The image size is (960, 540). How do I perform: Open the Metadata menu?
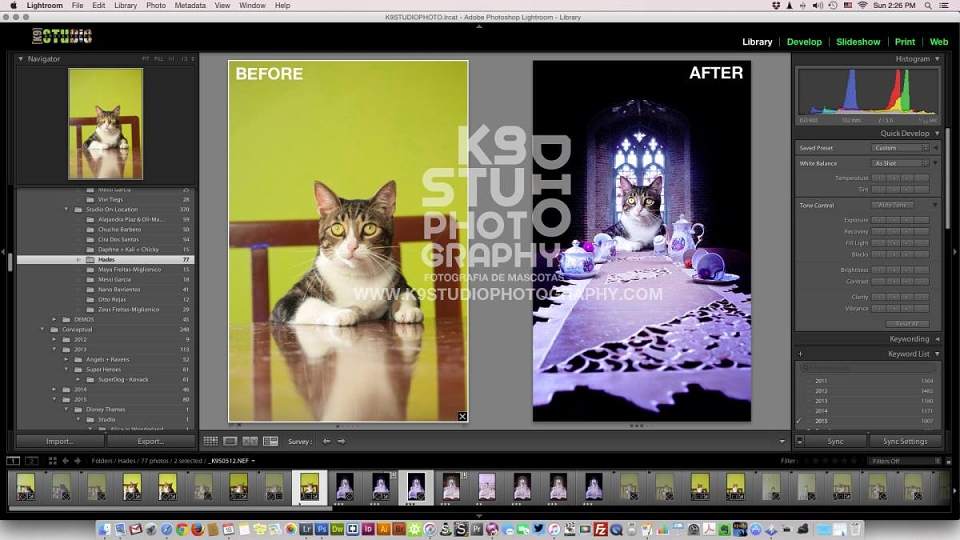point(190,6)
